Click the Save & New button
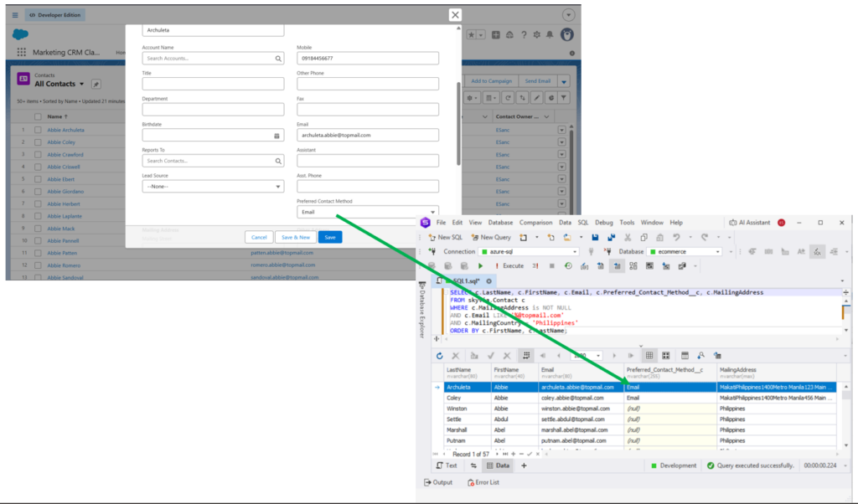Screen dimensions: 858x504 click(296, 237)
